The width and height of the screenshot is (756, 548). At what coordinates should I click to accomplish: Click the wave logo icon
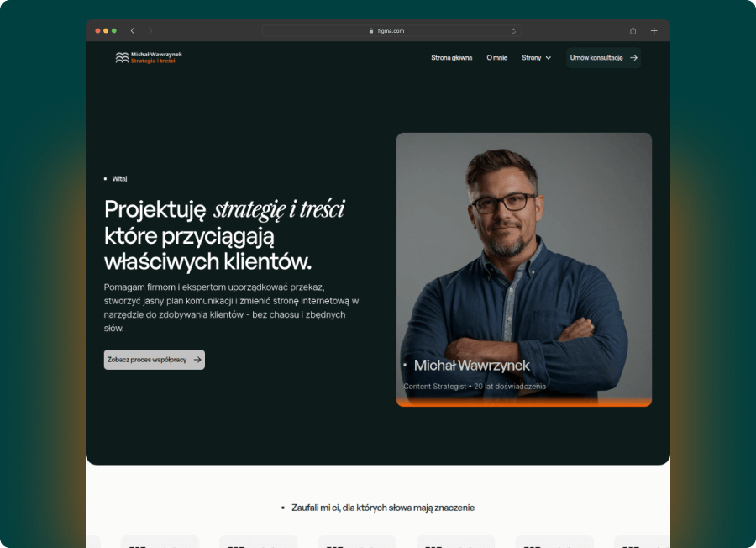click(x=122, y=57)
